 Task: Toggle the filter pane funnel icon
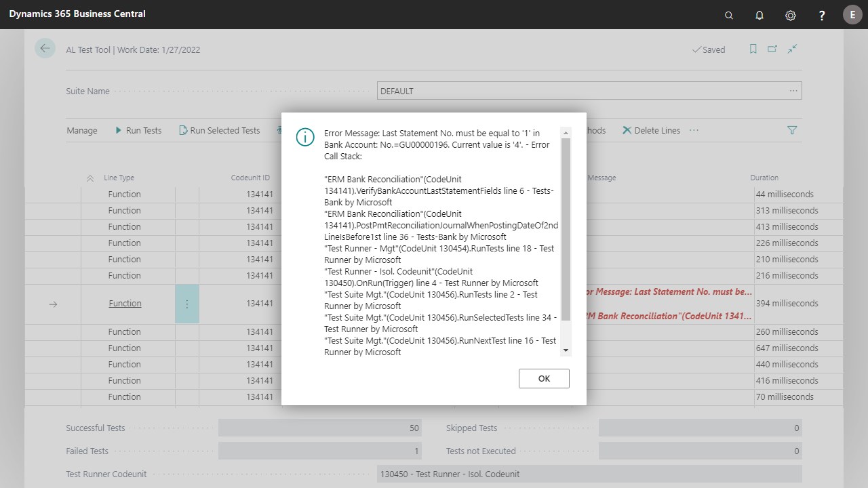click(x=792, y=130)
